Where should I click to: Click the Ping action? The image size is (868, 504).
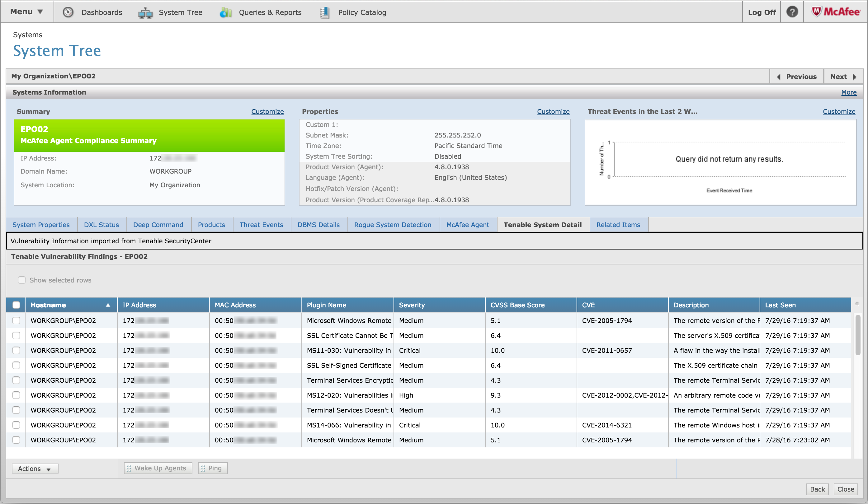[213, 468]
